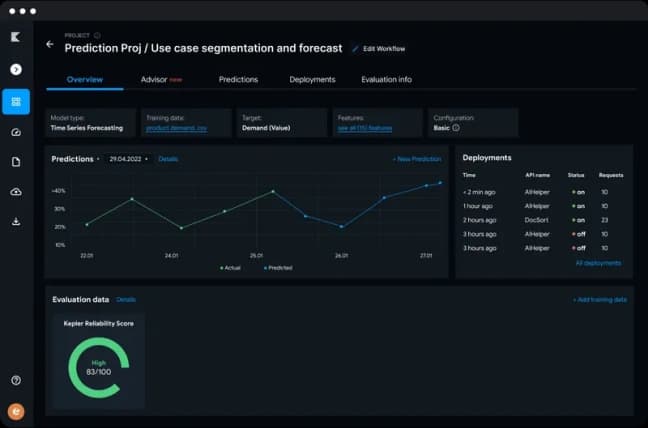Click the New Prediction link
This screenshot has width=648, height=428.
[416, 159]
